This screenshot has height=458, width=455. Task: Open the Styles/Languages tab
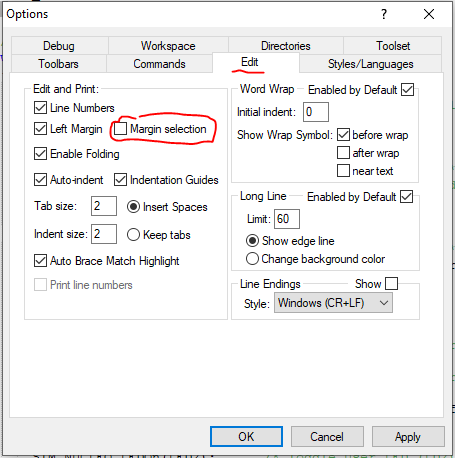(x=370, y=64)
